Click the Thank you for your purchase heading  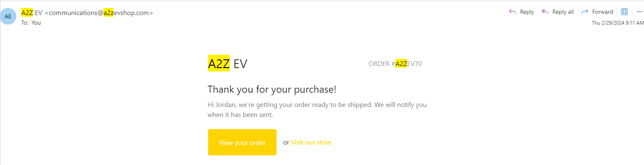tap(272, 89)
